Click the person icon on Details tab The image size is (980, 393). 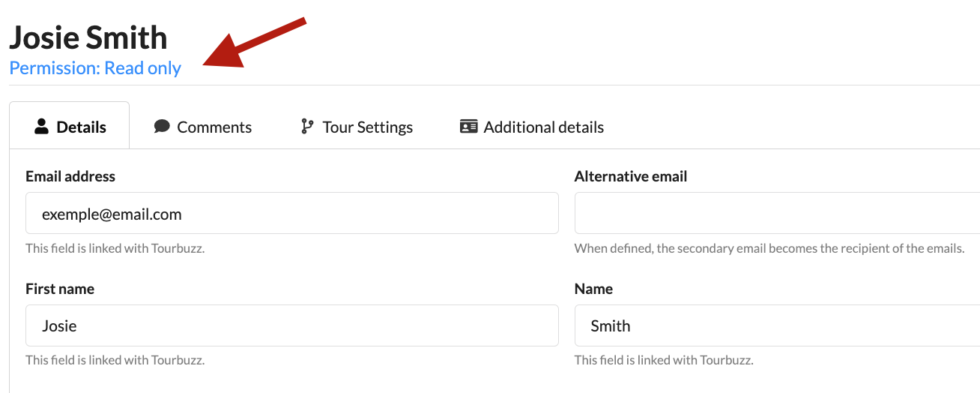click(x=42, y=127)
